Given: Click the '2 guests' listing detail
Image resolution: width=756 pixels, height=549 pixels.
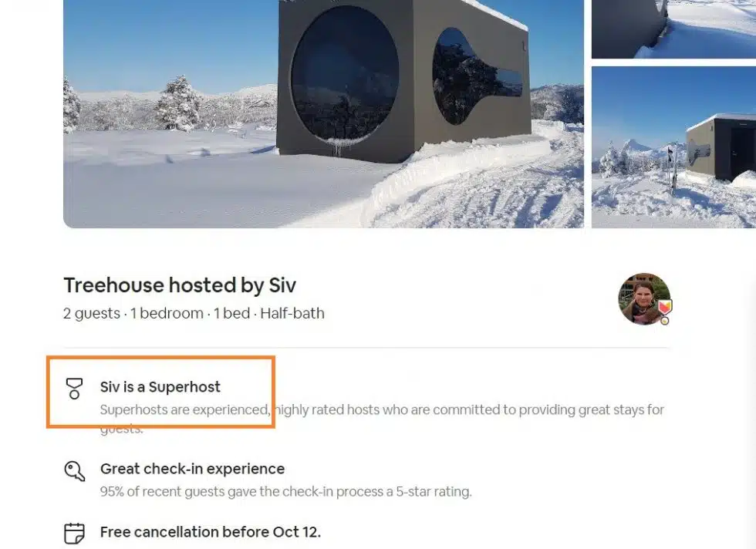Looking at the screenshot, I should 92,314.
